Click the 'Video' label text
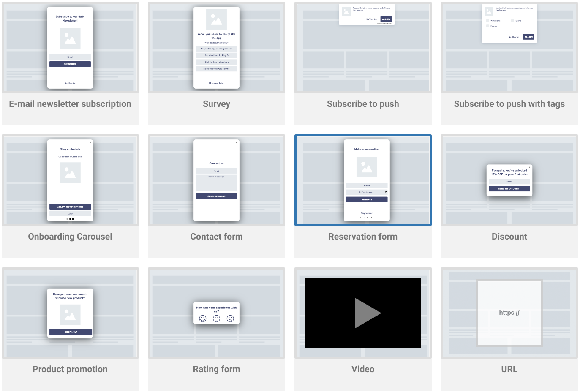The height and width of the screenshot is (392, 580). coord(363,369)
